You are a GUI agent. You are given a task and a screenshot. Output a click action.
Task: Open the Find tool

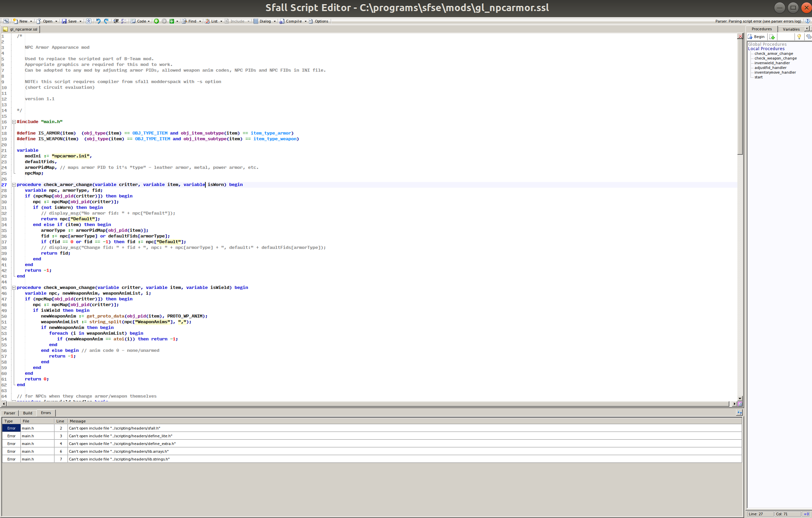pos(189,21)
